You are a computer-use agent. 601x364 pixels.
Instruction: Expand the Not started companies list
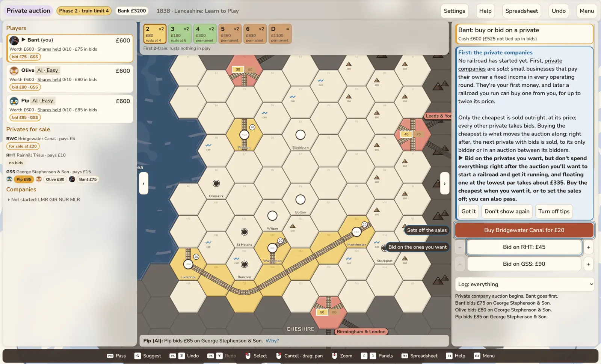point(44,200)
